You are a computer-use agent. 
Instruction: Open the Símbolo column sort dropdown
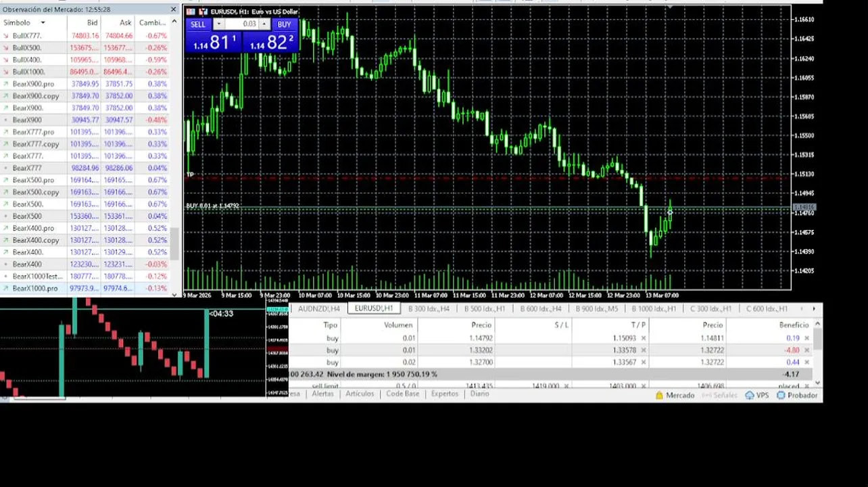(x=43, y=23)
